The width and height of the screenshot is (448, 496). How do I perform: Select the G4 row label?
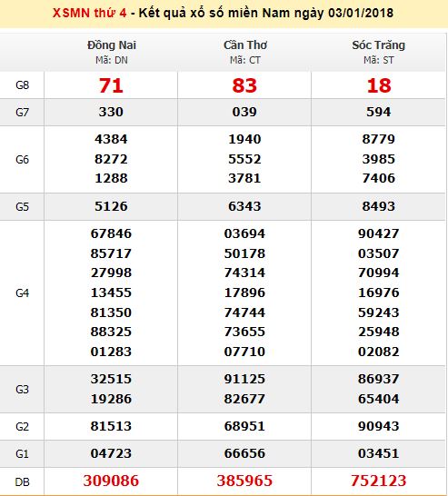point(22,293)
